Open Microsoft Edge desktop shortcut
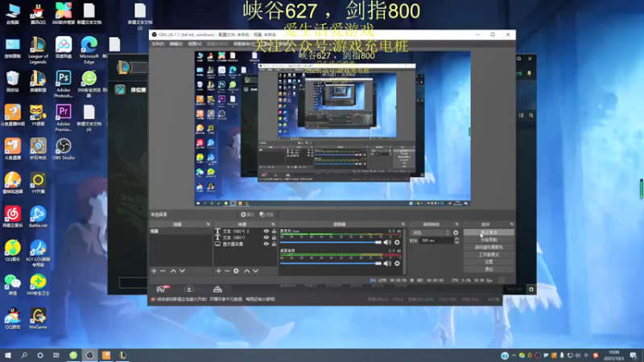Screen dimensions: 644x362 pos(89,50)
